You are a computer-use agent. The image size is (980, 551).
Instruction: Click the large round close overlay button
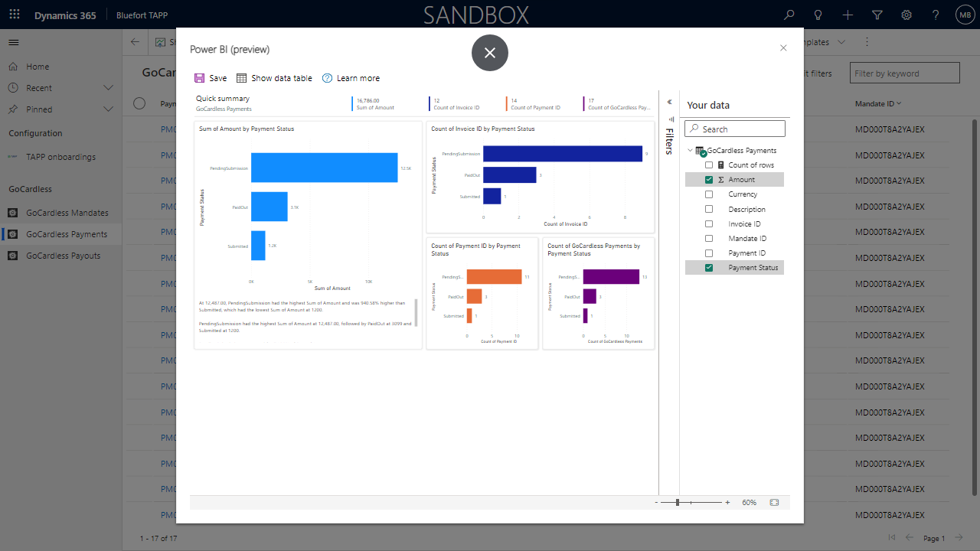click(490, 53)
